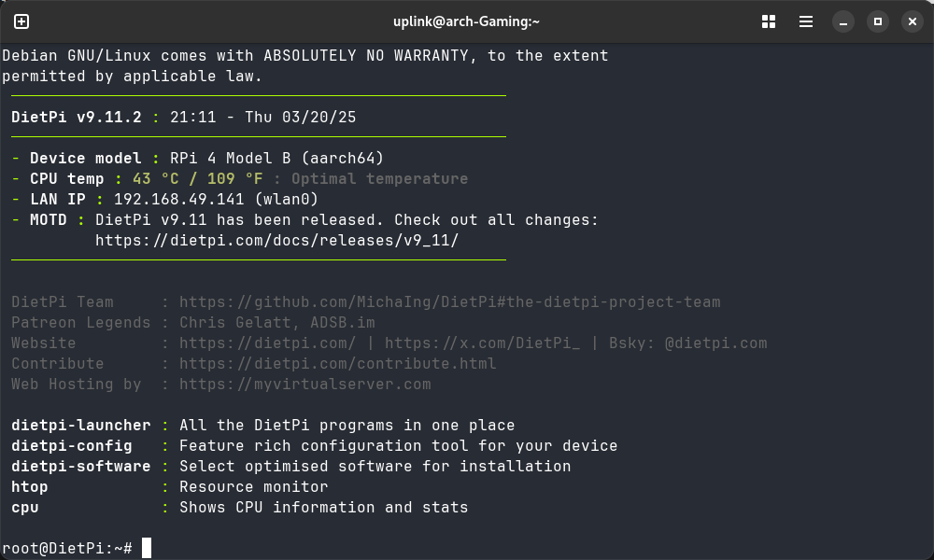Open the DietPi GitHub project team link
Screen dimensions: 934x560
[449, 302]
